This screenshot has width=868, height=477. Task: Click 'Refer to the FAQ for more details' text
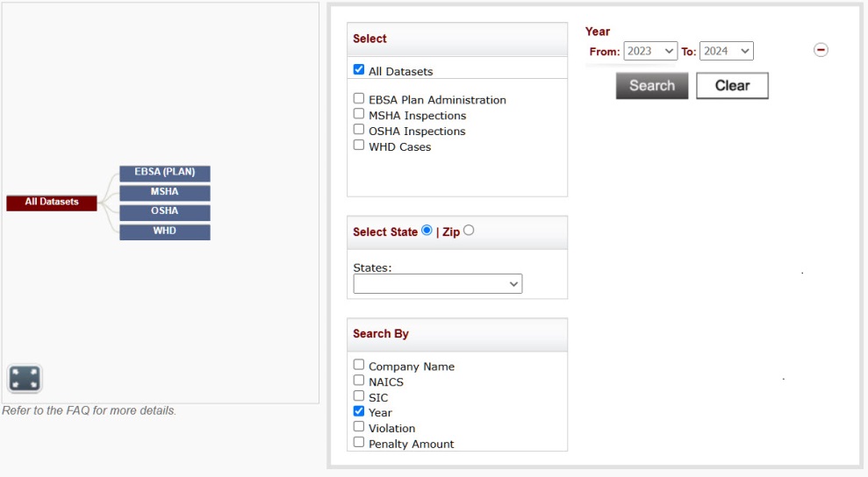[x=90, y=410]
